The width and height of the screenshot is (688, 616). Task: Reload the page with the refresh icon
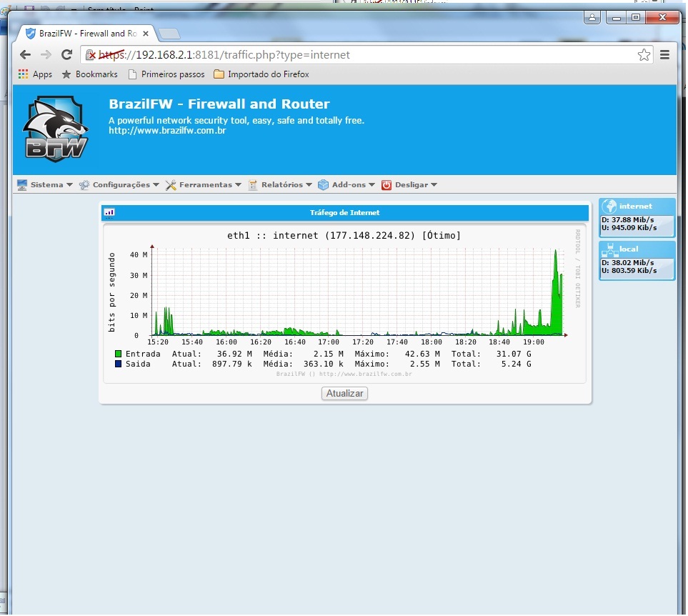[x=66, y=55]
